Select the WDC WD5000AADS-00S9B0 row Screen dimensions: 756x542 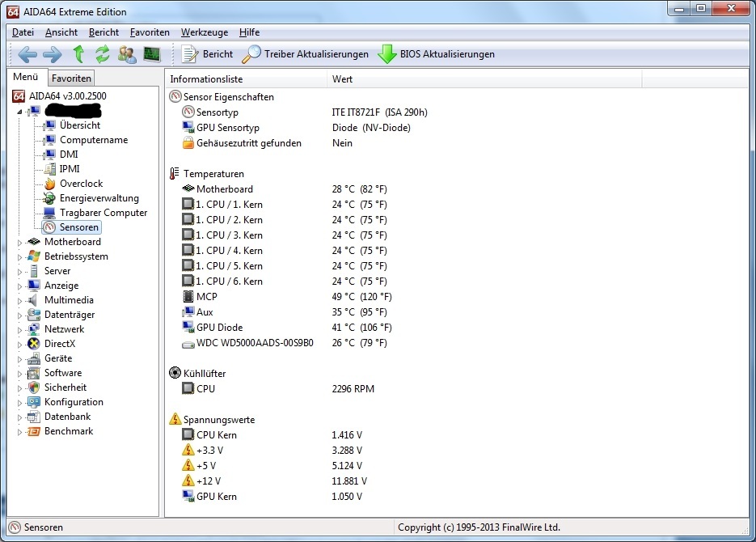point(285,343)
